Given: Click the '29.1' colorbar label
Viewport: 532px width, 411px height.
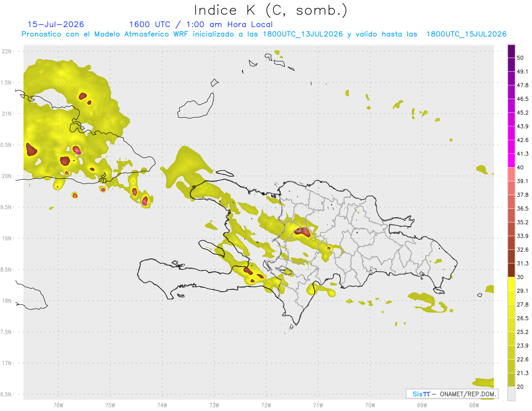Looking at the screenshot, I should coord(523,291).
